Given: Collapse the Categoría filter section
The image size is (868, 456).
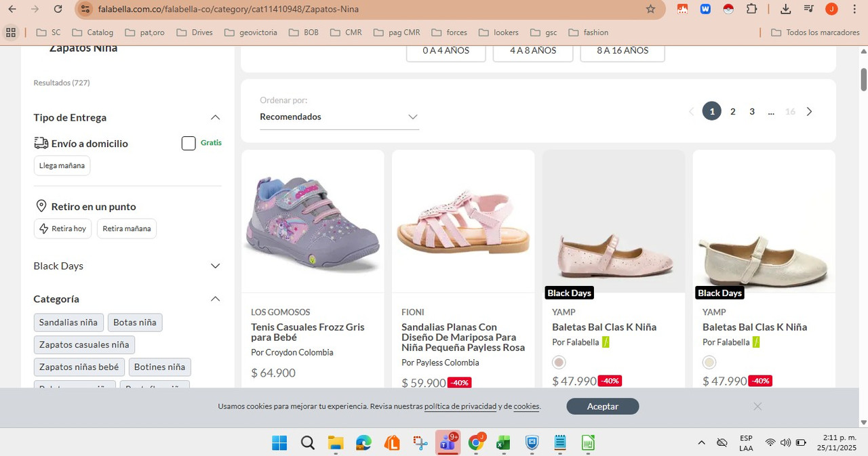Looking at the screenshot, I should click(215, 299).
